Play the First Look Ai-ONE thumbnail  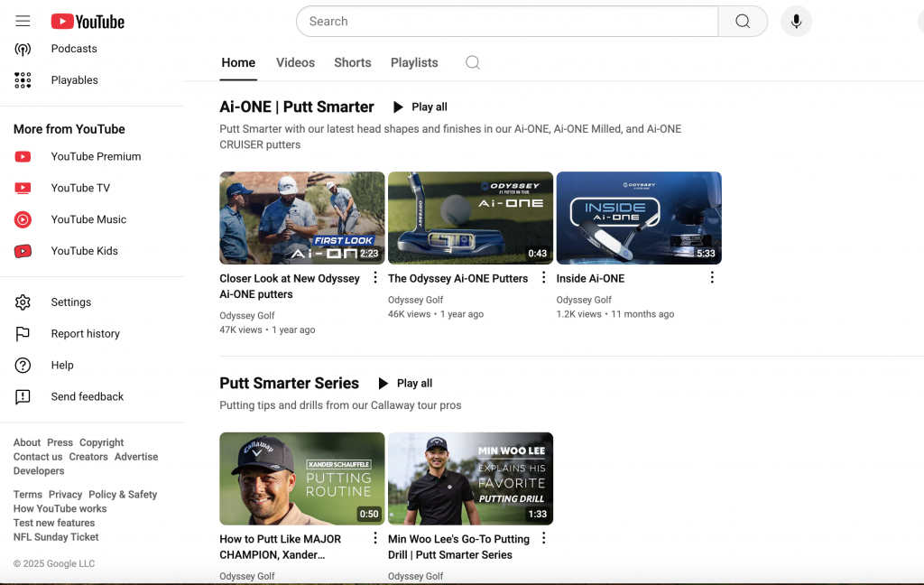click(302, 218)
